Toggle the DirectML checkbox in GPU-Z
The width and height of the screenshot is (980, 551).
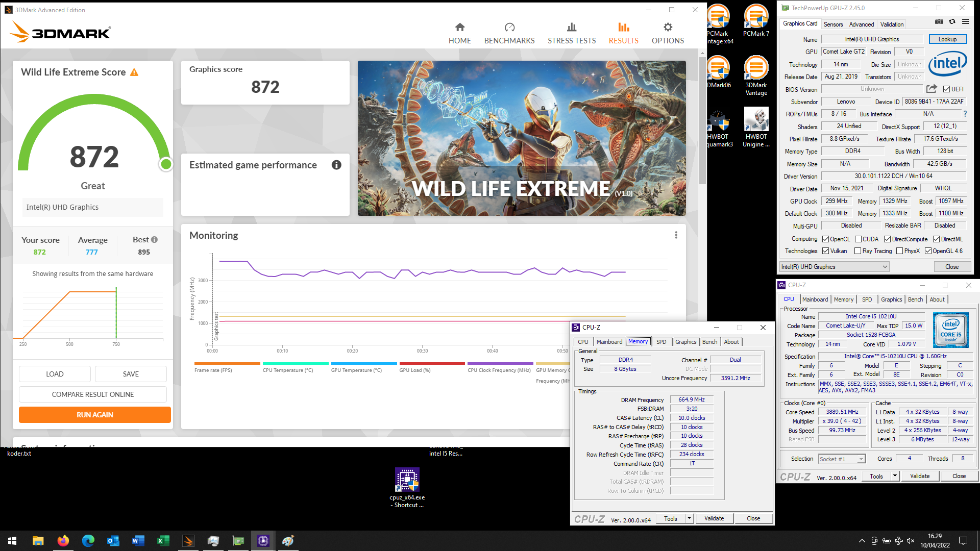coord(936,239)
